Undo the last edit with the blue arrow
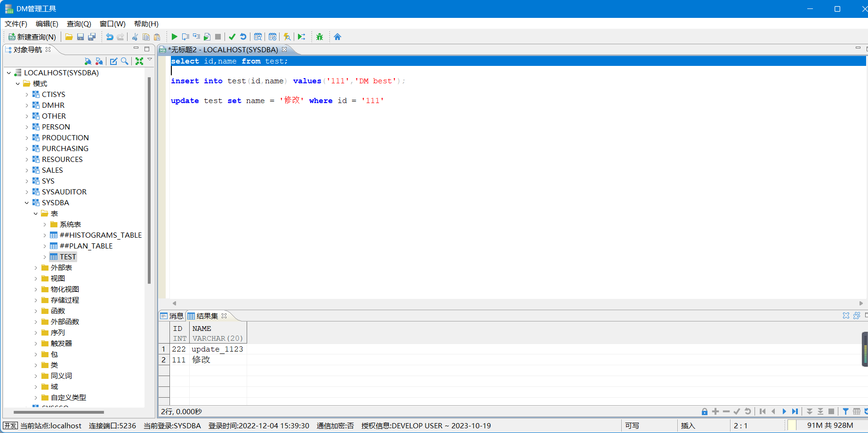The height and width of the screenshot is (433, 868). click(x=109, y=37)
